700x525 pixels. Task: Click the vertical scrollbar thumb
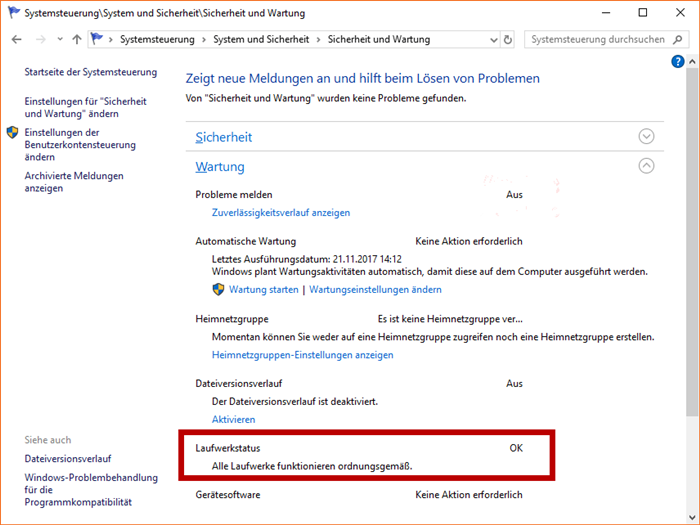click(692, 242)
